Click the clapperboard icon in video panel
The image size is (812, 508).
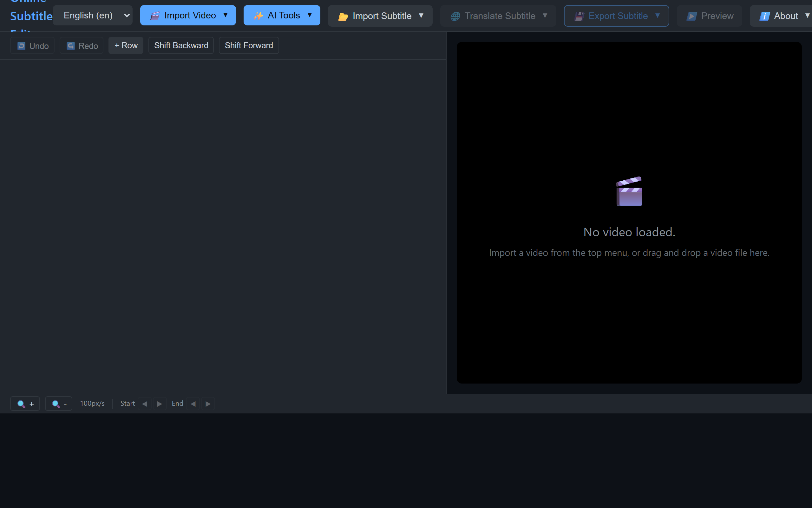click(629, 191)
